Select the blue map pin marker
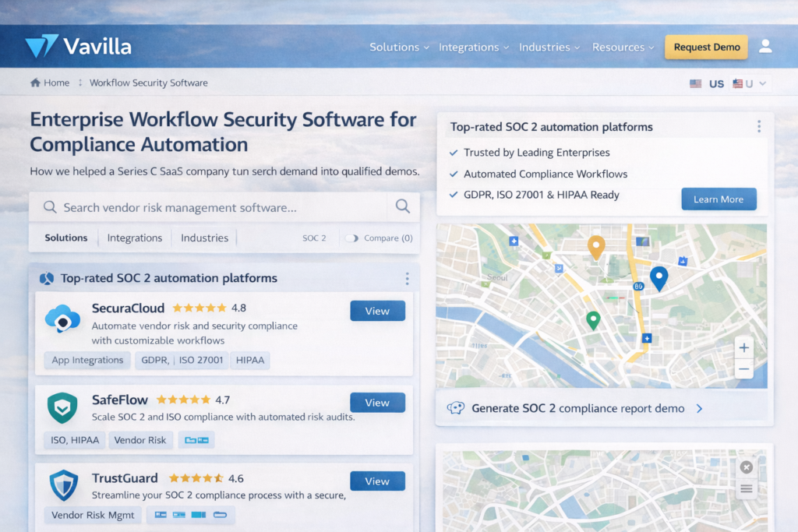Viewport: 798px width, 532px height. tap(659, 277)
